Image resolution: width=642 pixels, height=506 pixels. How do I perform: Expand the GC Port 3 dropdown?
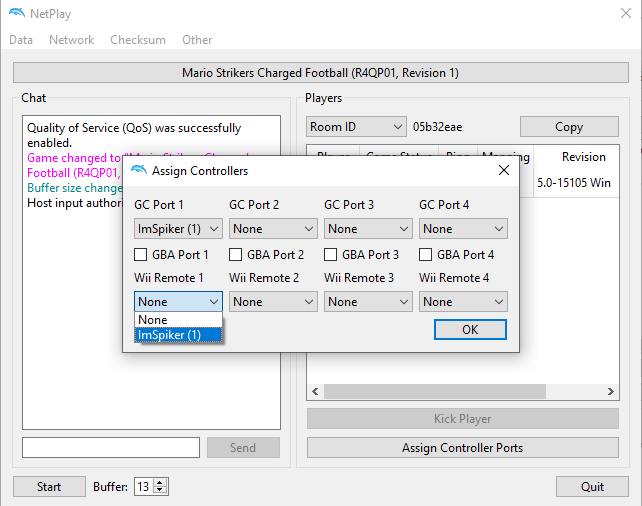[x=368, y=229]
